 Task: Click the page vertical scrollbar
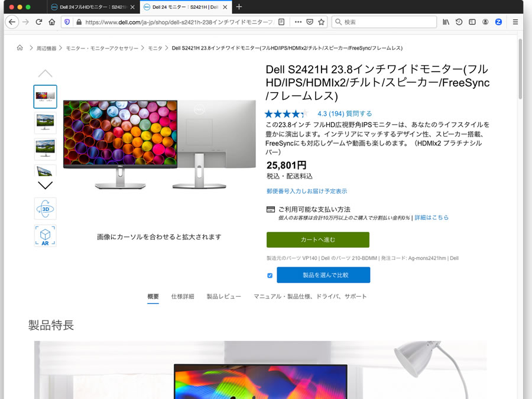520,69
